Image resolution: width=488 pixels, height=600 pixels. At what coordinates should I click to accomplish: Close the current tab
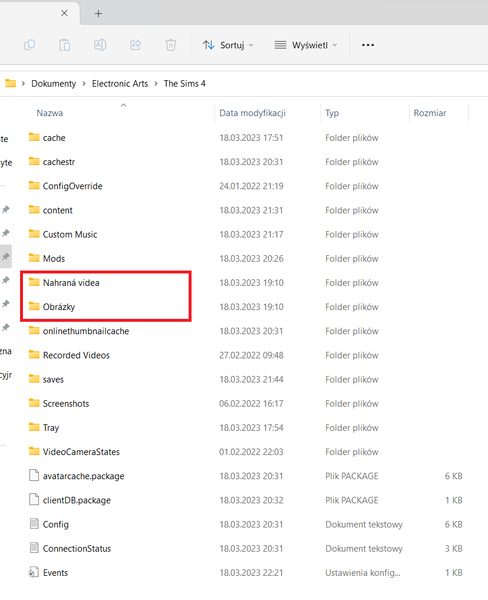click(64, 13)
